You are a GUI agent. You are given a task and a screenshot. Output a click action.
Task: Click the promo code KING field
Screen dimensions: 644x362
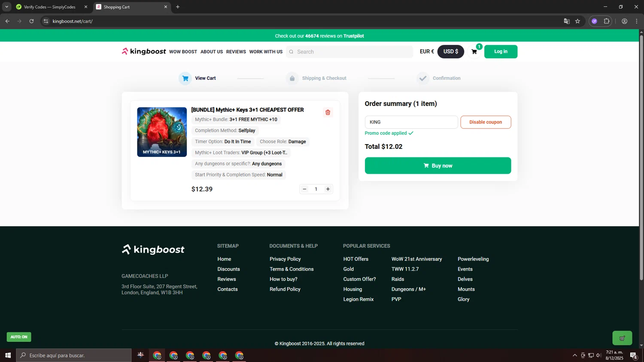click(411, 122)
